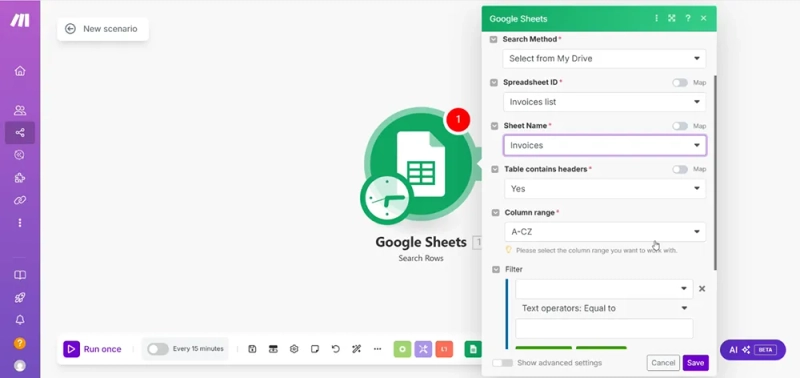800x378 pixels.
Task: Open the orange Help question mark icon
Action: pyautogui.click(x=20, y=343)
